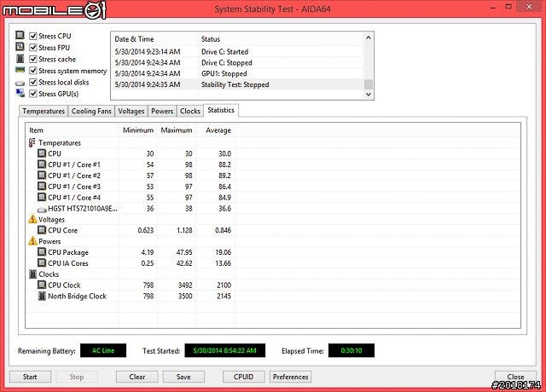The width and height of the screenshot is (546, 392).
Task: Click the Status column header in log
Action: [281, 39]
